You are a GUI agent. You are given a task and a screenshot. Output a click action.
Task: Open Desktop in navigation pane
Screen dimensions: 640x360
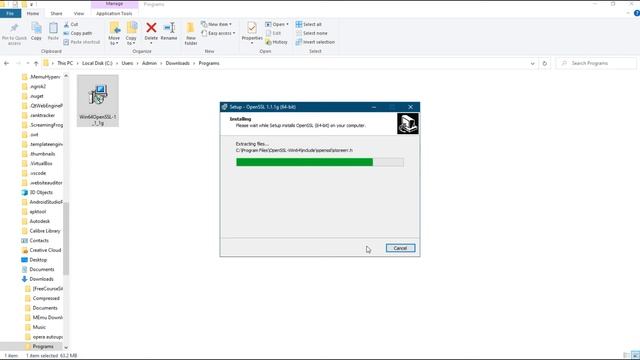point(38,260)
